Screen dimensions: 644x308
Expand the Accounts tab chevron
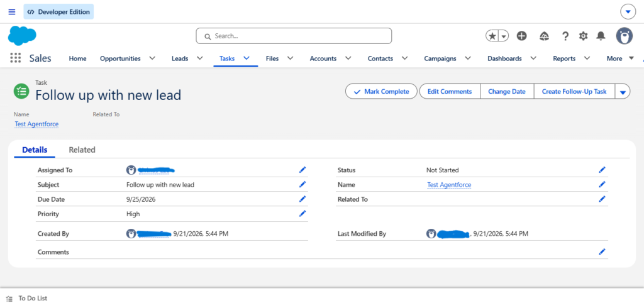(x=348, y=58)
